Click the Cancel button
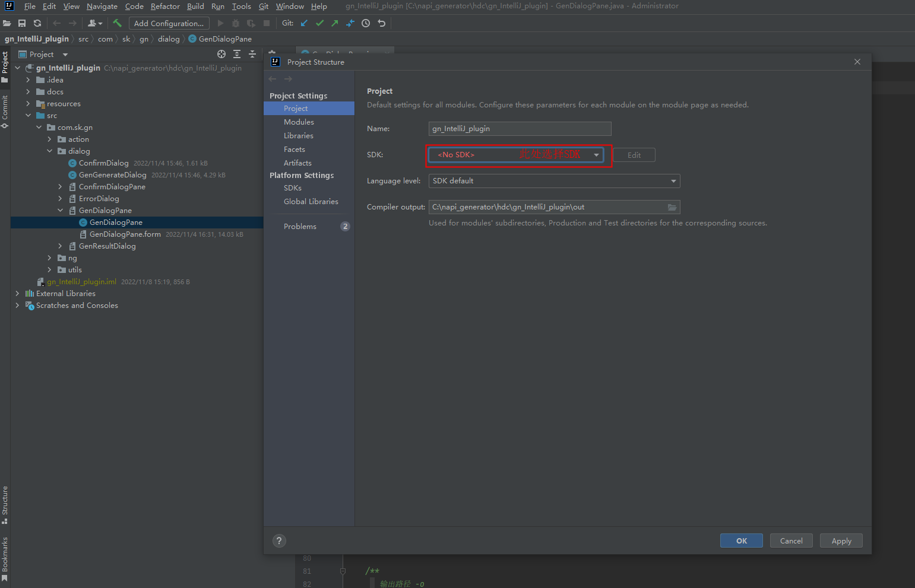915x588 pixels. click(x=791, y=541)
